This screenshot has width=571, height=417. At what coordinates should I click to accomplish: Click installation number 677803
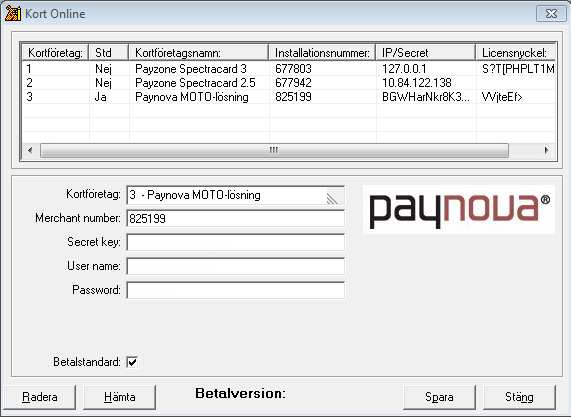pos(294,69)
